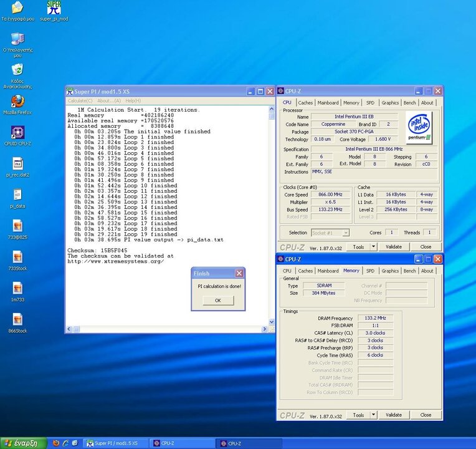Viewport: 476px width, 449px height.
Task: Open the Help menu in Super PI
Action: tap(133, 100)
